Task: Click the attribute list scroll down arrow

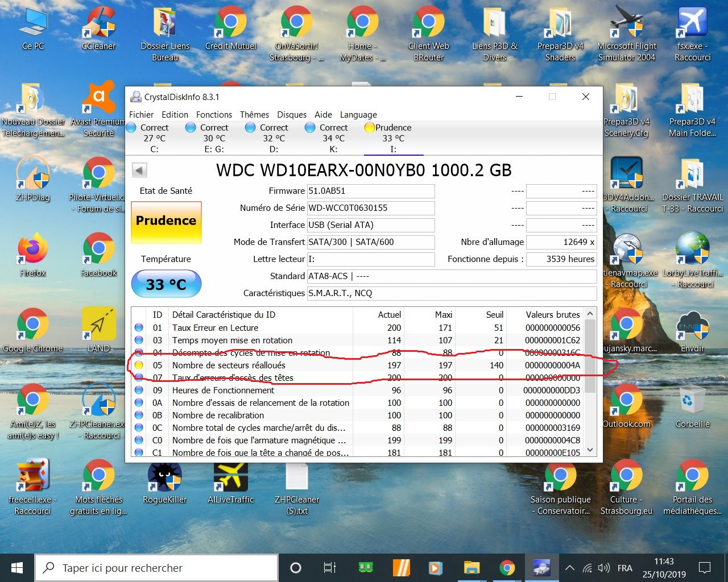Action: [590, 450]
